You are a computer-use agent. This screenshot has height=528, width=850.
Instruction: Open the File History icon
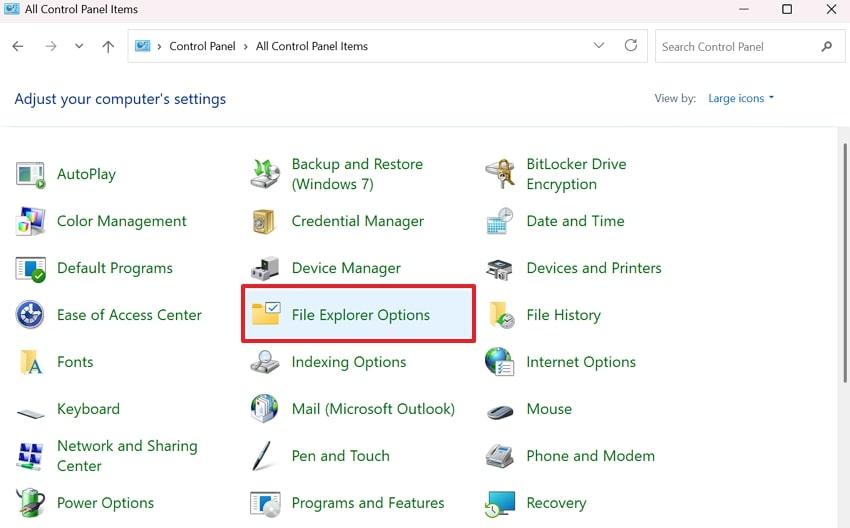coord(501,315)
